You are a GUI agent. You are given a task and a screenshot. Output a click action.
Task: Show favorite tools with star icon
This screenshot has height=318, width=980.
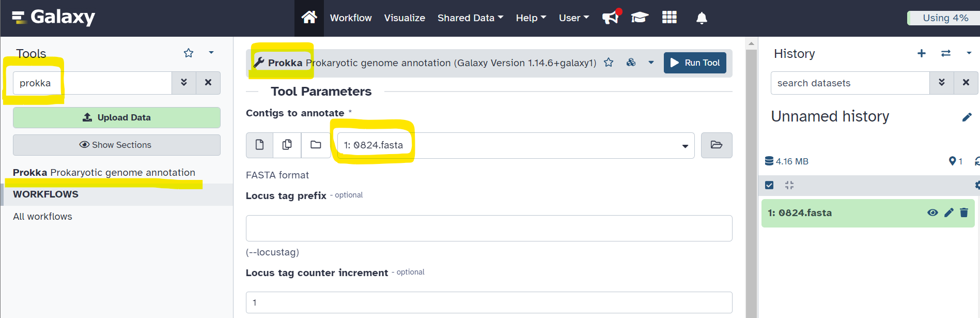189,53
